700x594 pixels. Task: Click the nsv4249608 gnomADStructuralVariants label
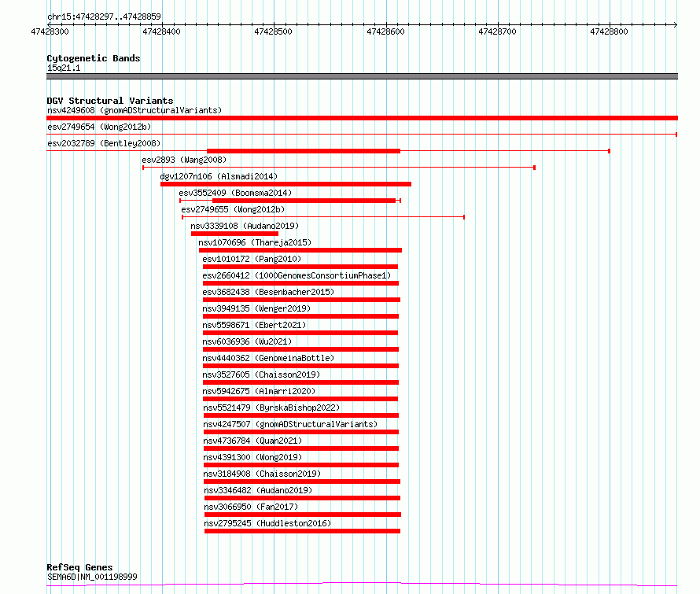point(134,110)
